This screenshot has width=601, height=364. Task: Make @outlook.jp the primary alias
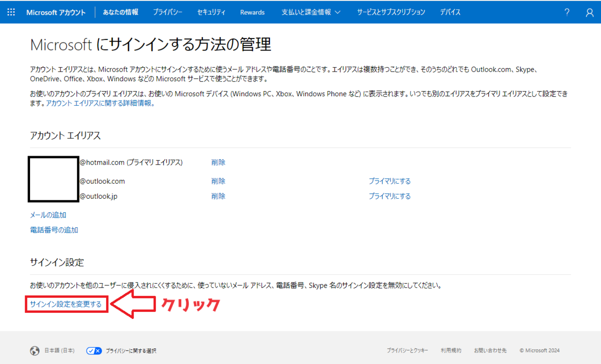point(390,196)
